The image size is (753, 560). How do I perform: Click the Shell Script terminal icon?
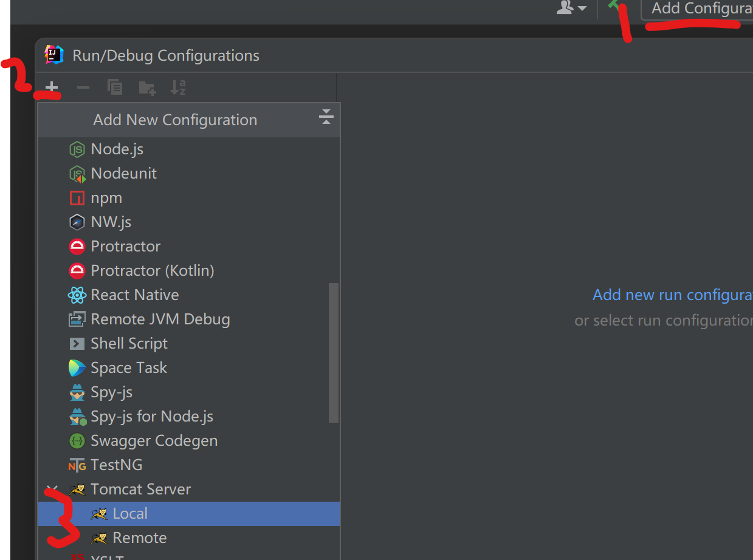(x=77, y=344)
